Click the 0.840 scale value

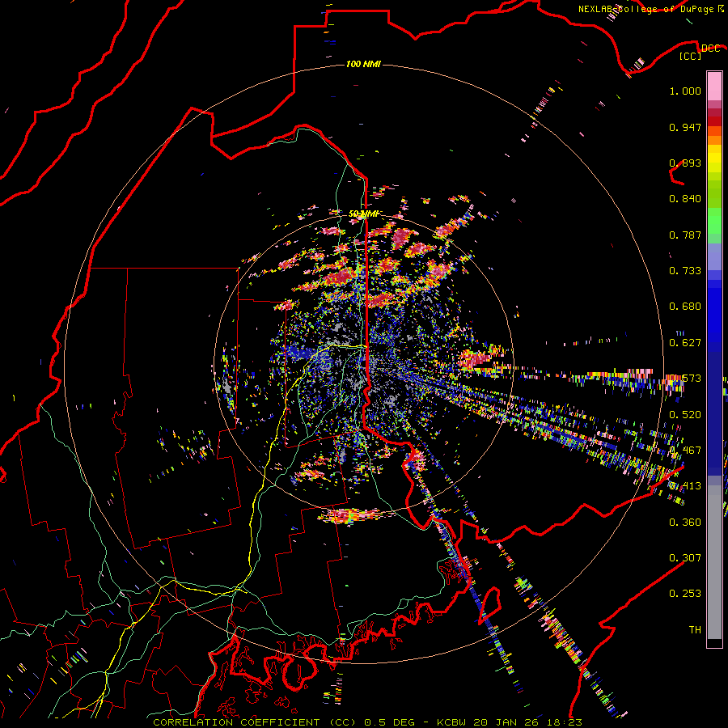coord(685,199)
